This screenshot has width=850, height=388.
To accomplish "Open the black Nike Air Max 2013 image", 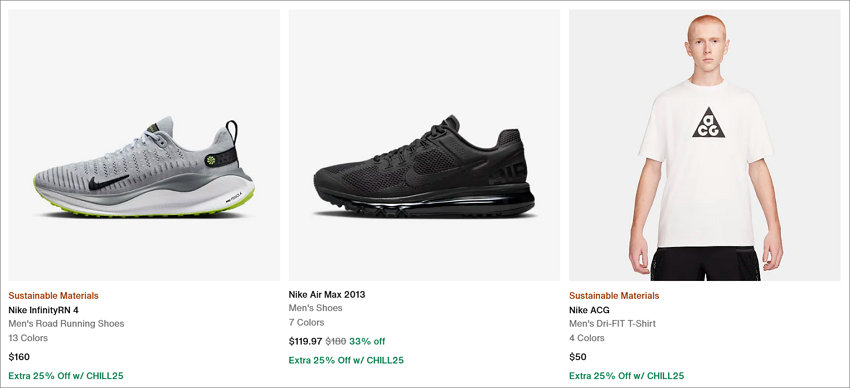I will click(424, 145).
